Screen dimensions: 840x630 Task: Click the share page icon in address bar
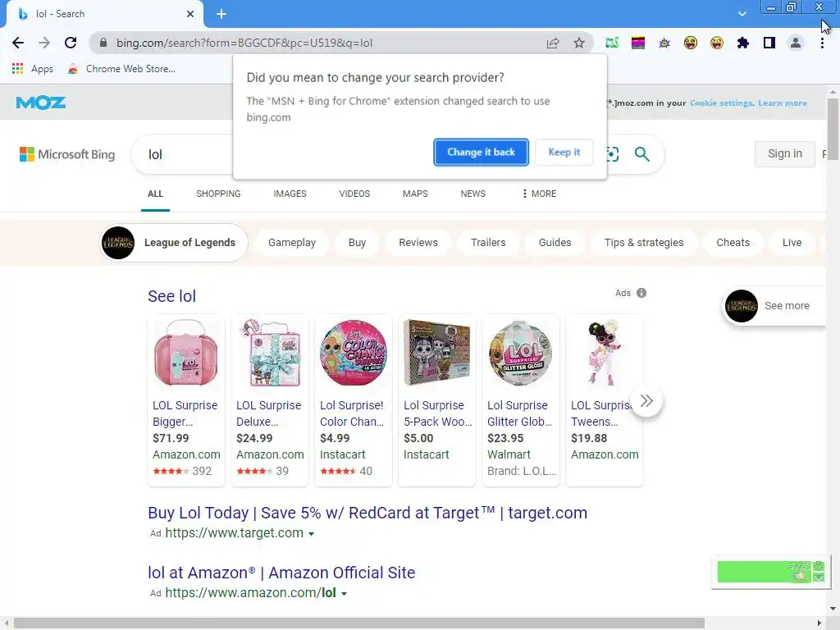pos(553,43)
